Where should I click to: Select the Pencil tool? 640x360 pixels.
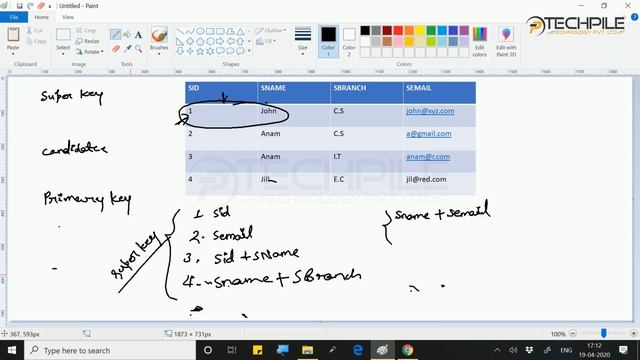(116, 35)
